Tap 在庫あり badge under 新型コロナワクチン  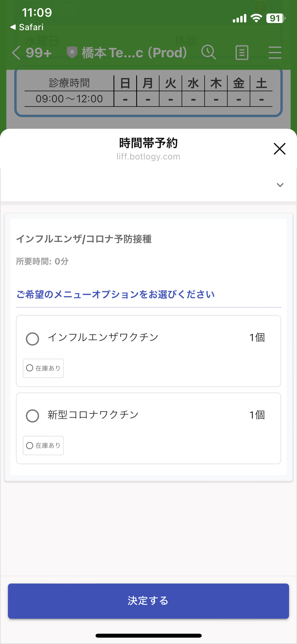[x=43, y=445]
